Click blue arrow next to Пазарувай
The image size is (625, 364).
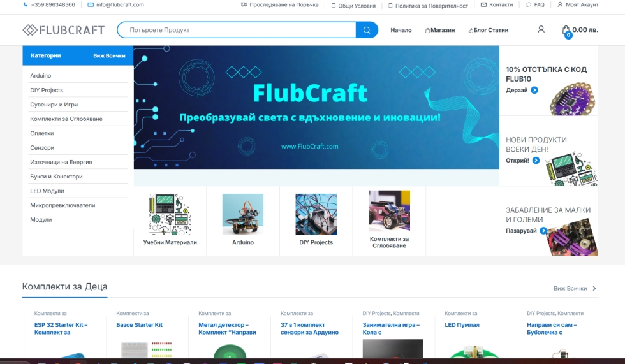pos(543,231)
